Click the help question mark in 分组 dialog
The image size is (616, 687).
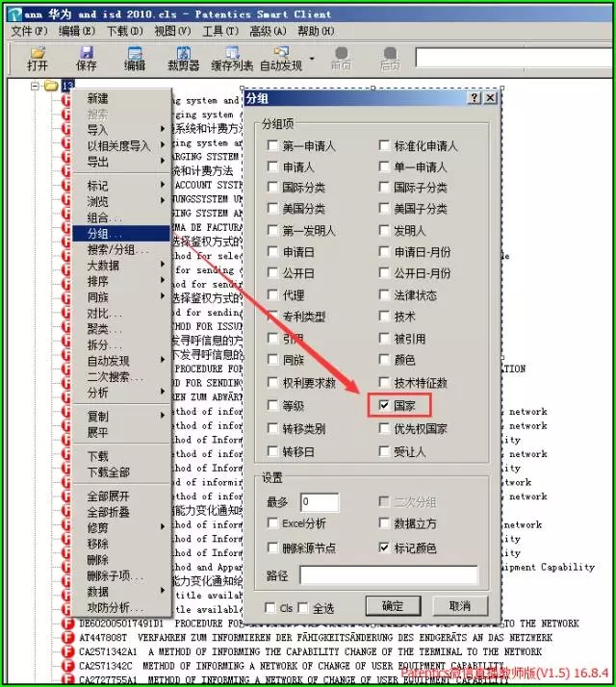[475, 98]
